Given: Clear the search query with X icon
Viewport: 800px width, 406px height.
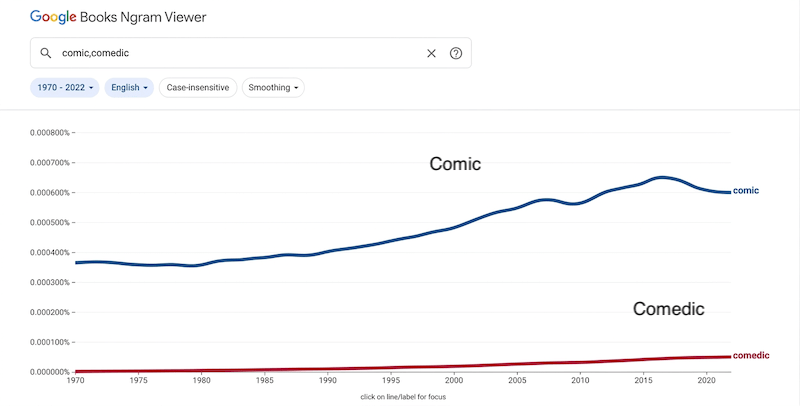Looking at the screenshot, I should click(432, 53).
